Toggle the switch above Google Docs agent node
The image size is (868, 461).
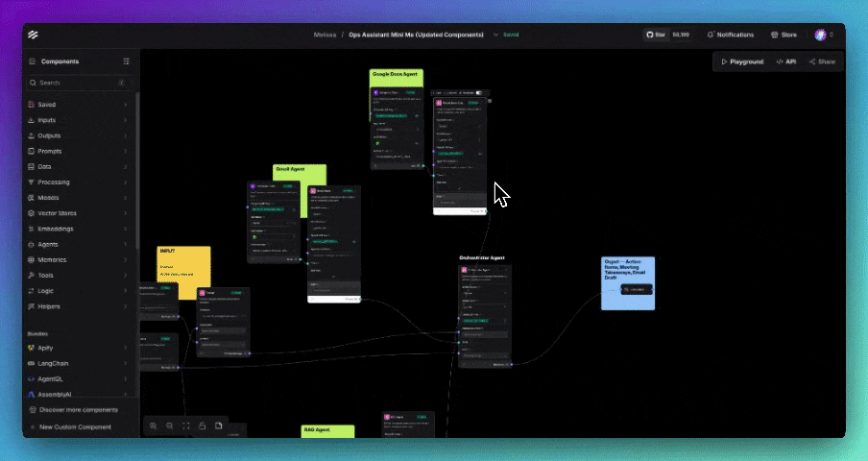tap(479, 93)
